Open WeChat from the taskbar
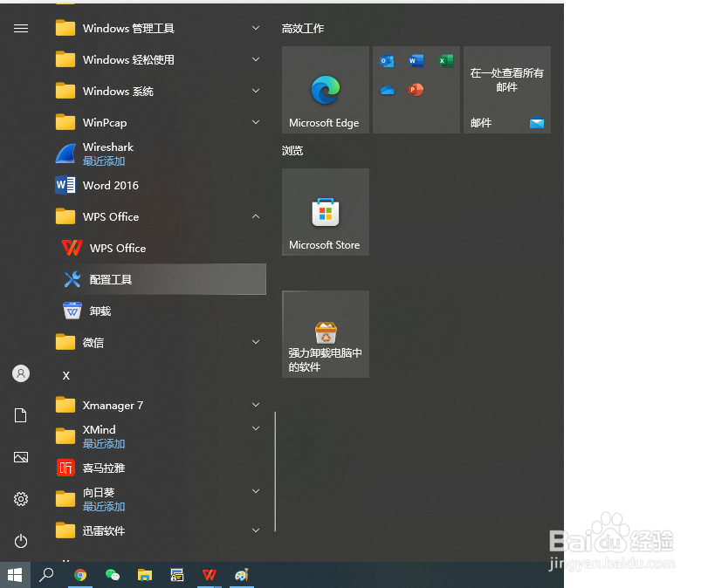The height and width of the screenshot is (588, 715). click(x=113, y=576)
